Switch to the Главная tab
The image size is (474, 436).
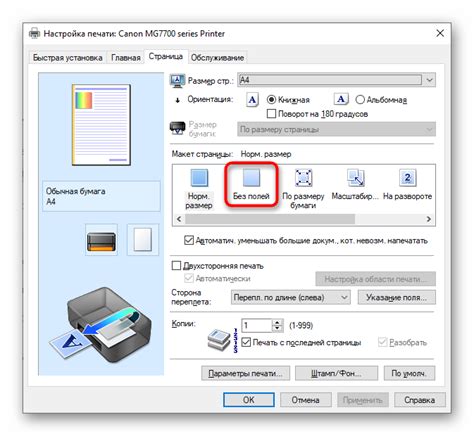[126, 58]
